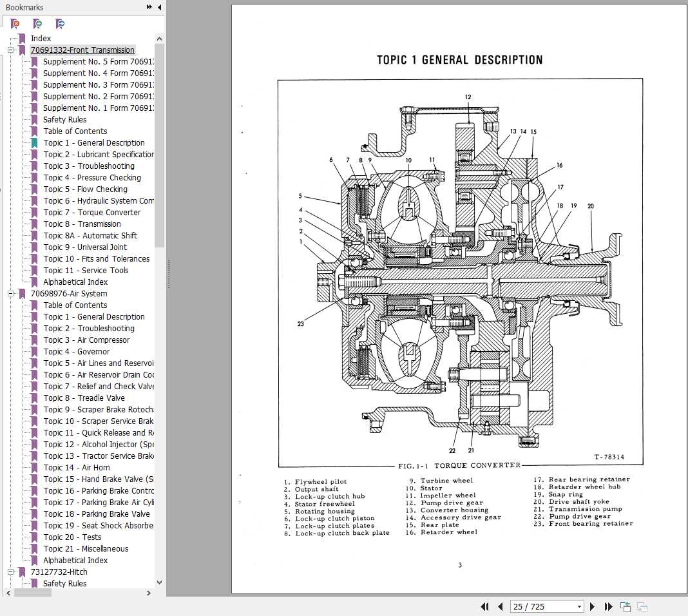Jump to Topic 3 - Troubleshooting under Front Transmission

[89, 166]
